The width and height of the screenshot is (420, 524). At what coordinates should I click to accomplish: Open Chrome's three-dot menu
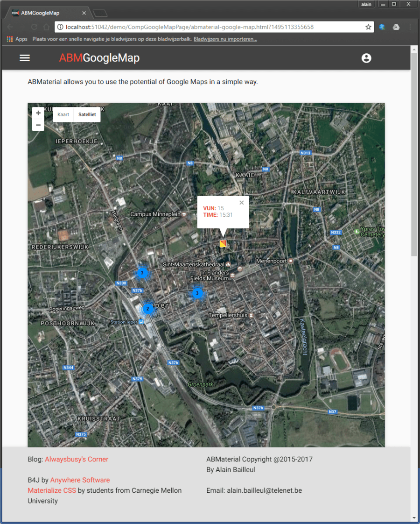pyautogui.click(x=410, y=27)
